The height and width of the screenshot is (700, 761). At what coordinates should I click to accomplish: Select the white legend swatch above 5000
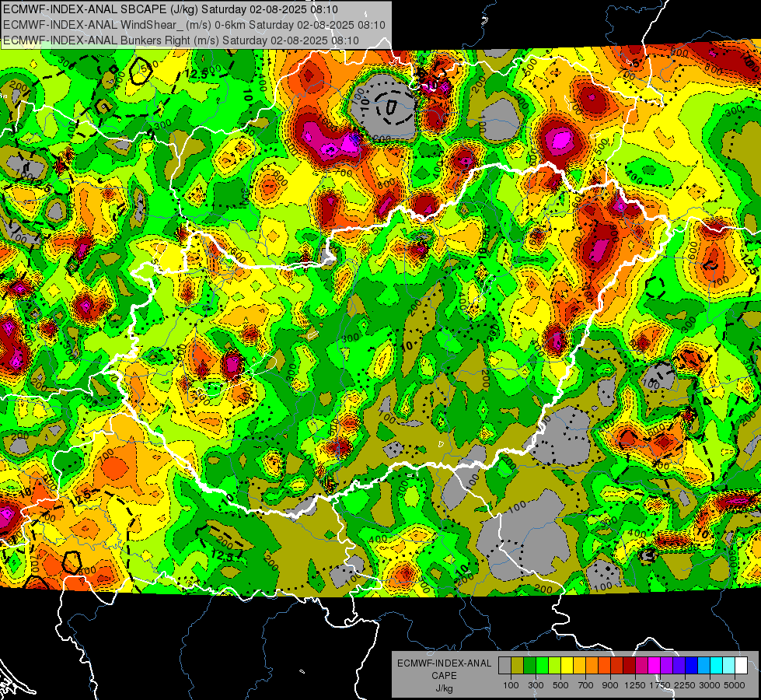(x=741, y=666)
